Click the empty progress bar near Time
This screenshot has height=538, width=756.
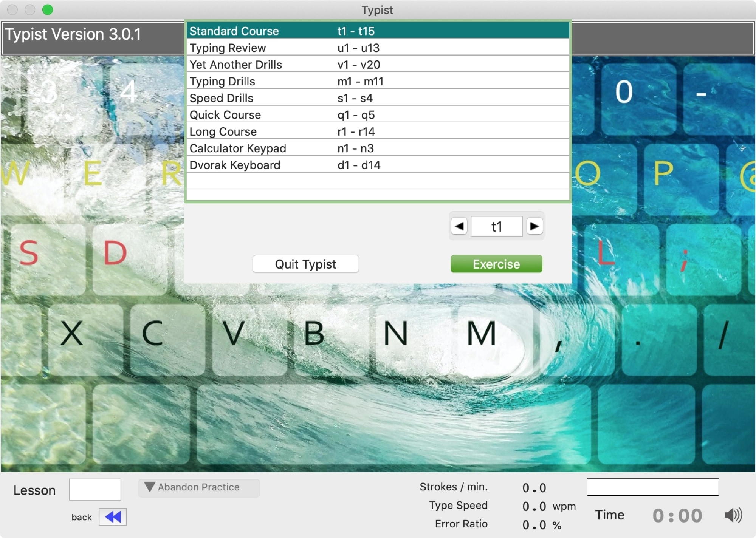tap(652, 487)
